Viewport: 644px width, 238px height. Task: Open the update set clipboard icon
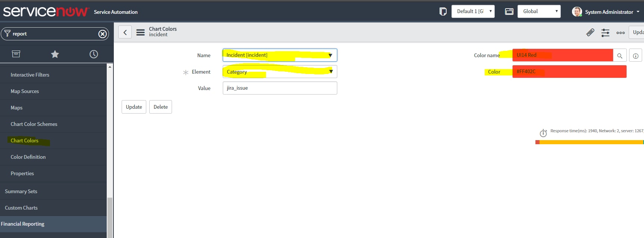[443, 12]
